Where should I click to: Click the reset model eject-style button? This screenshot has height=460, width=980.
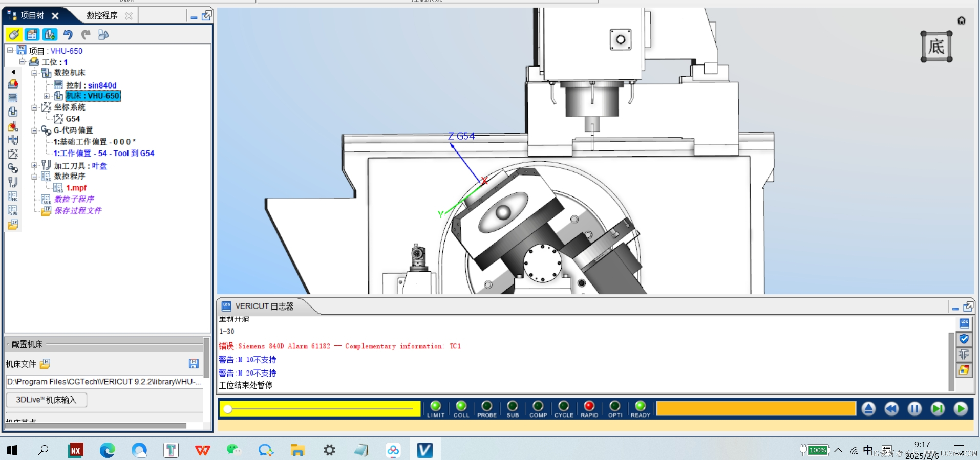pyautogui.click(x=868, y=409)
